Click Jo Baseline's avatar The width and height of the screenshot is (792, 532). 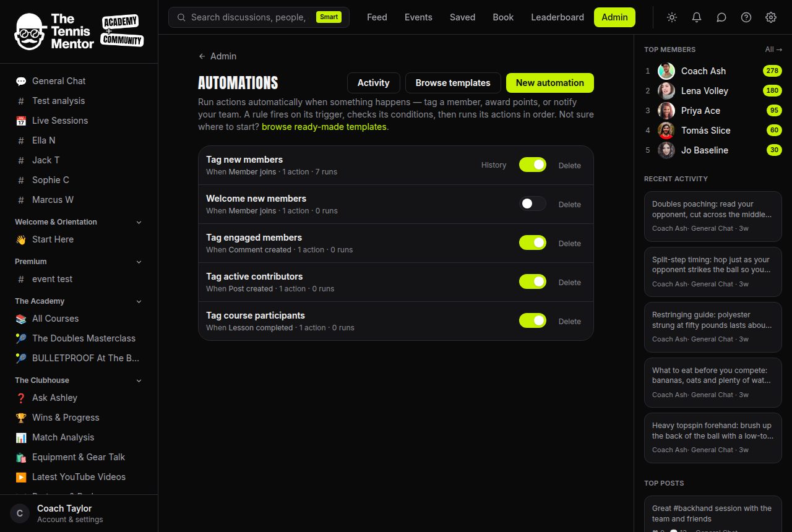click(666, 150)
